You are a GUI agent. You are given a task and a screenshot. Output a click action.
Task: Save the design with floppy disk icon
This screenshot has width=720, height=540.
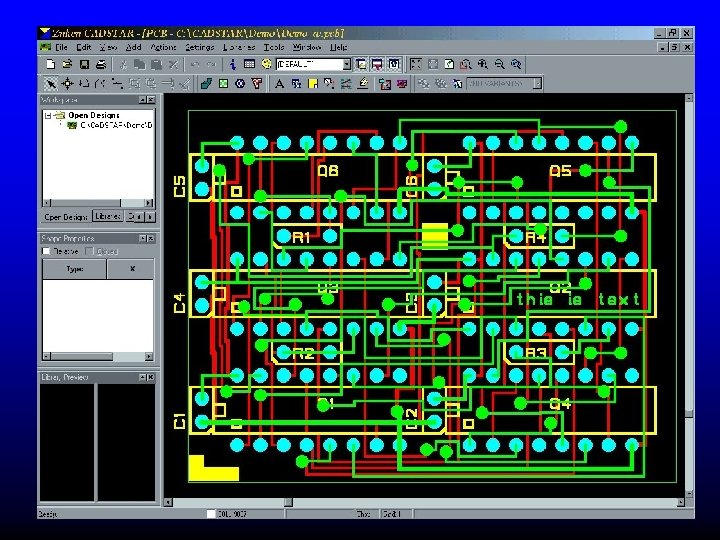(x=84, y=64)
